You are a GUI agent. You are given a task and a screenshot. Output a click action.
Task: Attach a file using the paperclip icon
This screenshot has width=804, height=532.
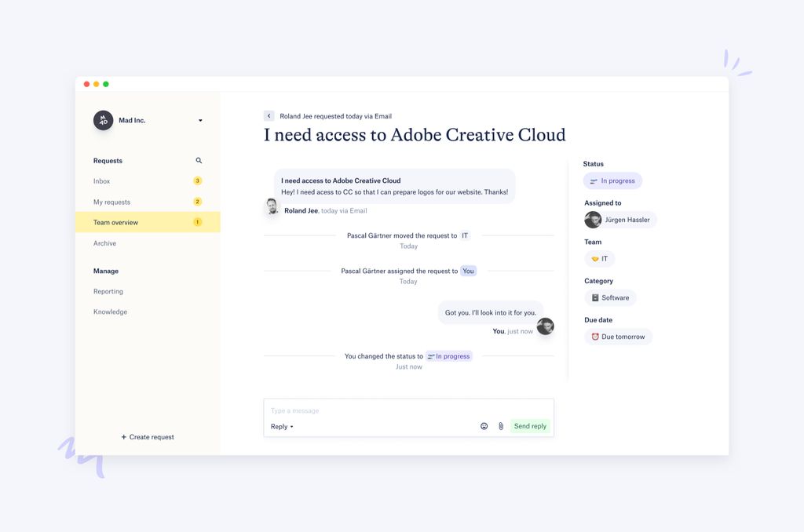(x=500, y=426)
